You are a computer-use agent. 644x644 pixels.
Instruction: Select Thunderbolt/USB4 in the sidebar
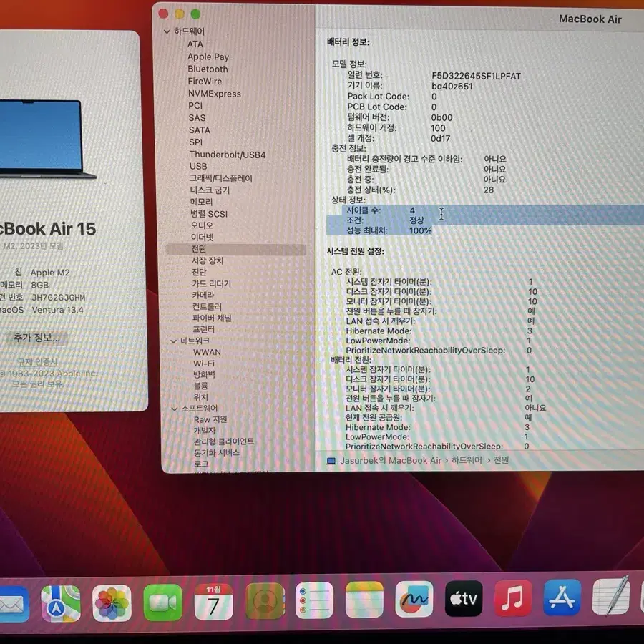(x=228, y=155)
